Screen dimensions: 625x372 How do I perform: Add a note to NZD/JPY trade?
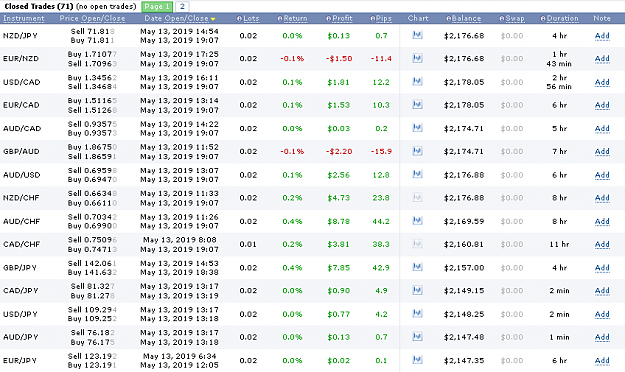(602, 36)
